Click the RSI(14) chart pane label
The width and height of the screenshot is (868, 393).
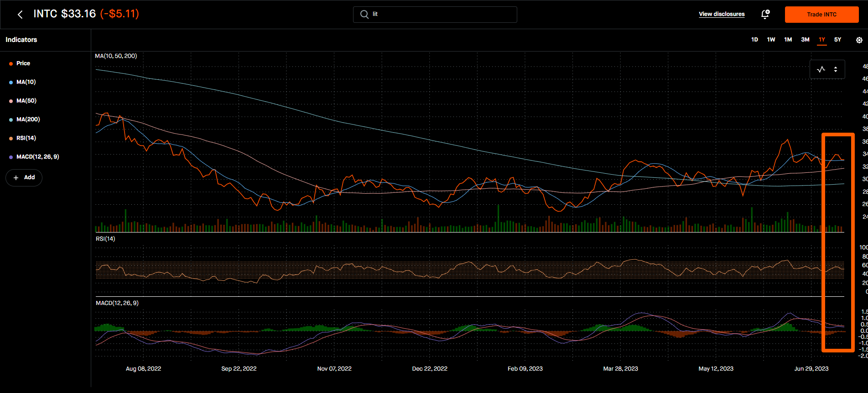105,239
